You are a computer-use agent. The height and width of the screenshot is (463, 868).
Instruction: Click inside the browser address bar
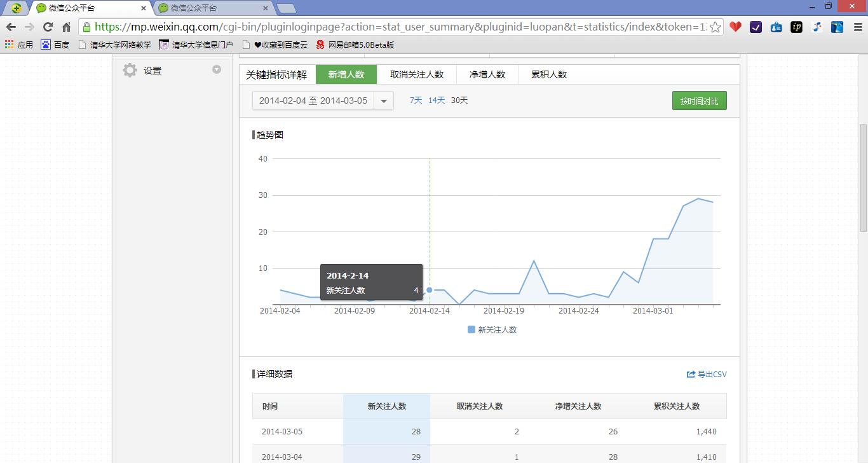click(381, 28)
